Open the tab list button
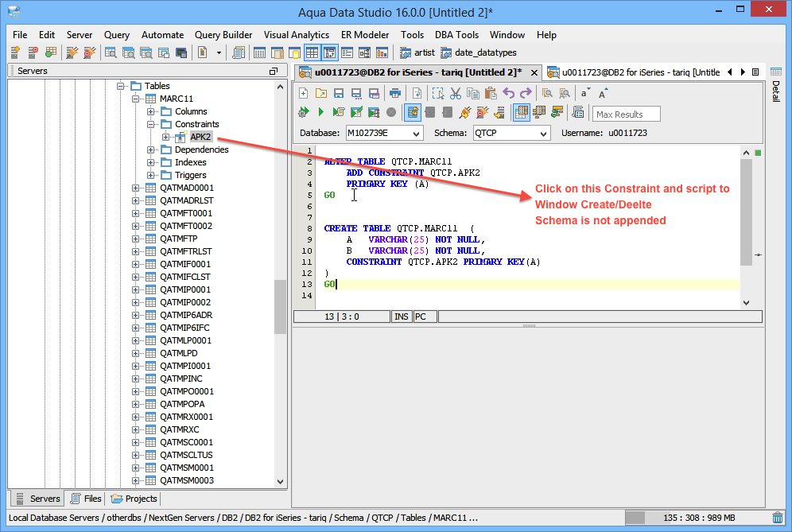The width and height of the screenshot is (792, 532). click(755, 72)
